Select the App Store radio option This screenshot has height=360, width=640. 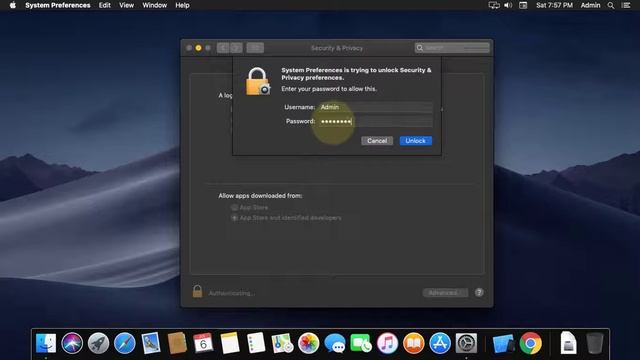(x=234, y=207)
